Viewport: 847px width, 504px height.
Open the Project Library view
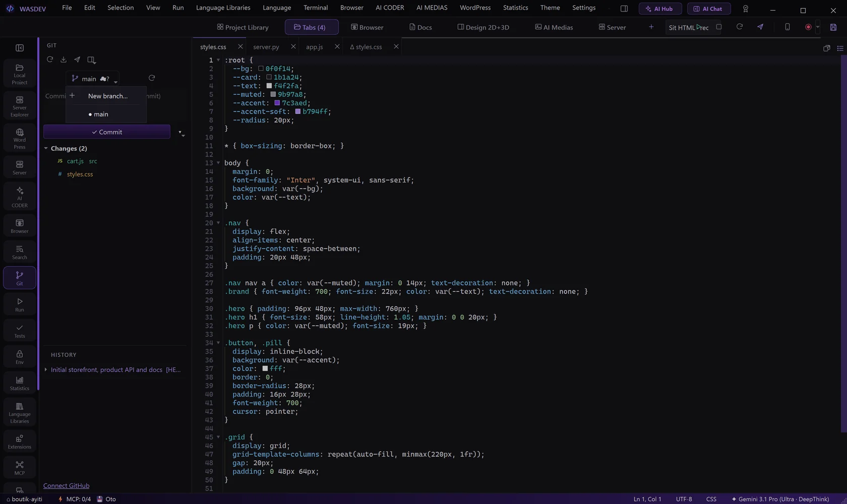[x=243, y=27]
